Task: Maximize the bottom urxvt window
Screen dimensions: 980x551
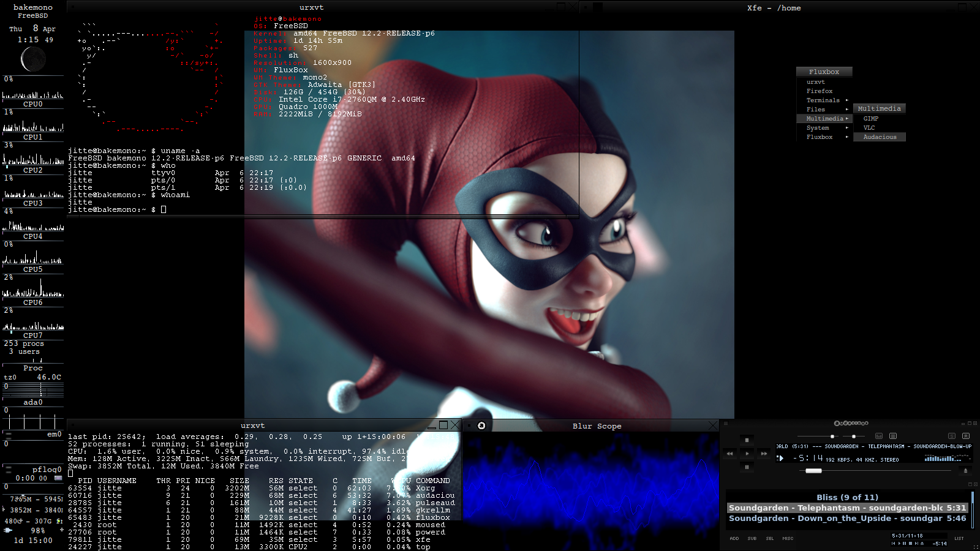Action: pos(443,425)
